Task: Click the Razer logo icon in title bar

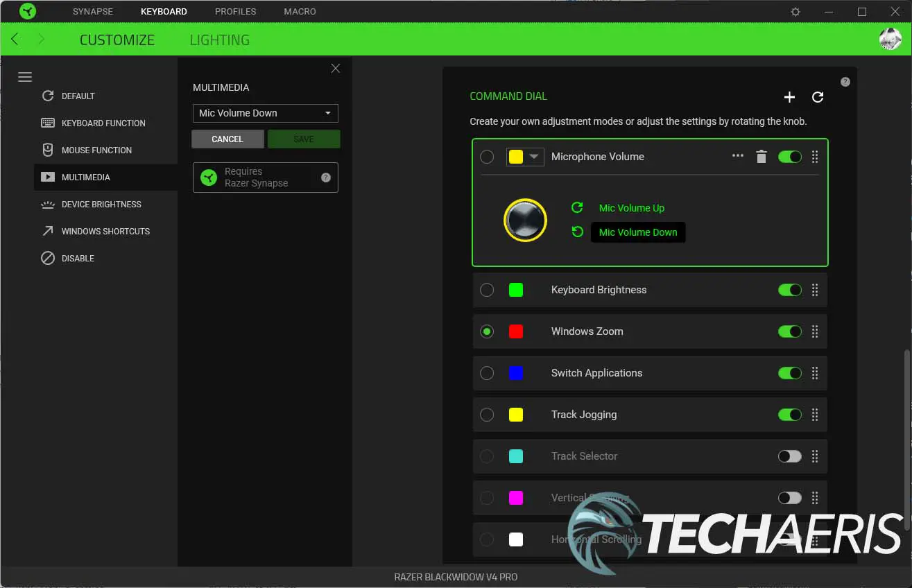Action: tap(28, 11)
